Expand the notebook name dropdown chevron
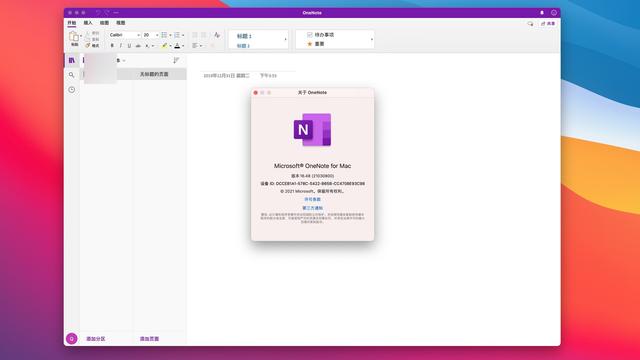Screen dimensions: 640x360 (x=124, y=61)
